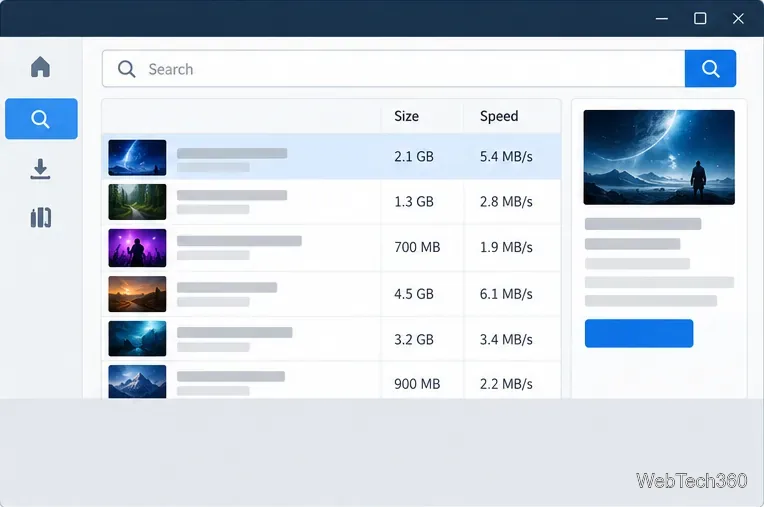Click the 1.3 GB size cell
The height and width of the screenshot is (507, 764).
(x=414, y=202)
